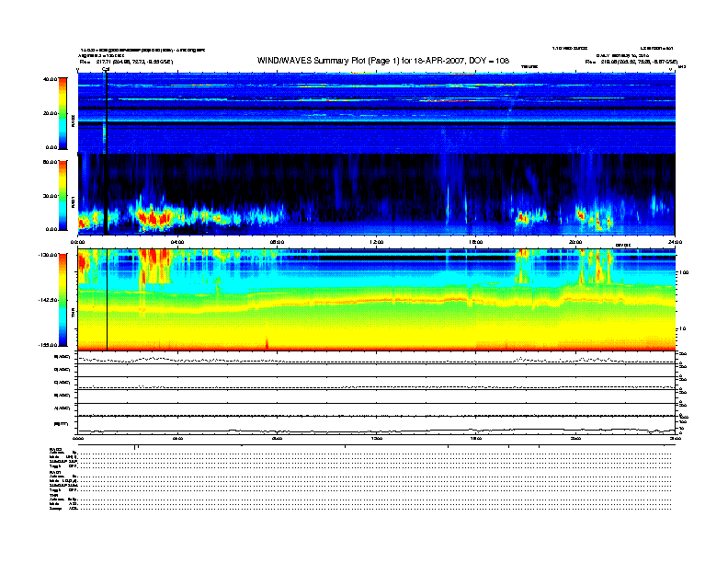Click the RAD1 panel color scale bar

(x=63, y=195)
